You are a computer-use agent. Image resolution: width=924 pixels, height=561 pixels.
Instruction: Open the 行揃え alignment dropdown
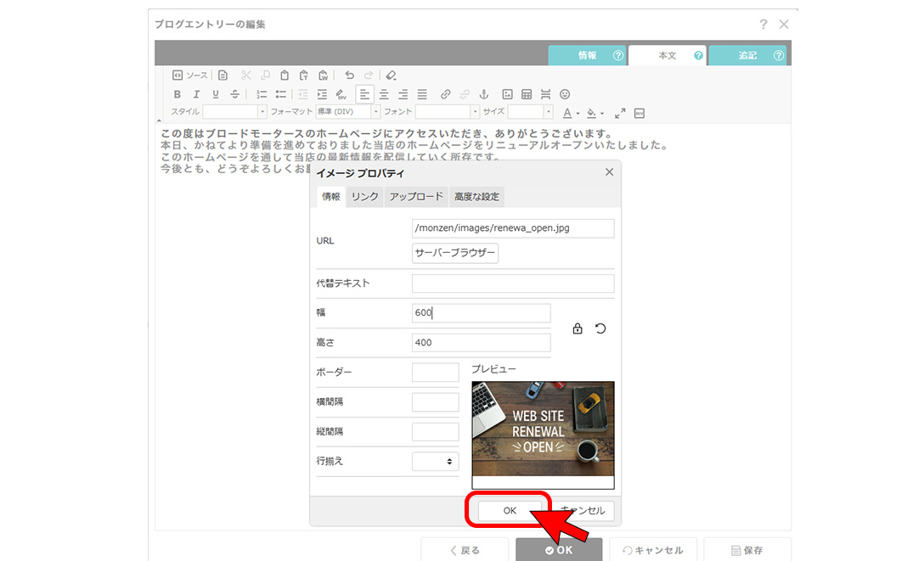click(435, 462)
